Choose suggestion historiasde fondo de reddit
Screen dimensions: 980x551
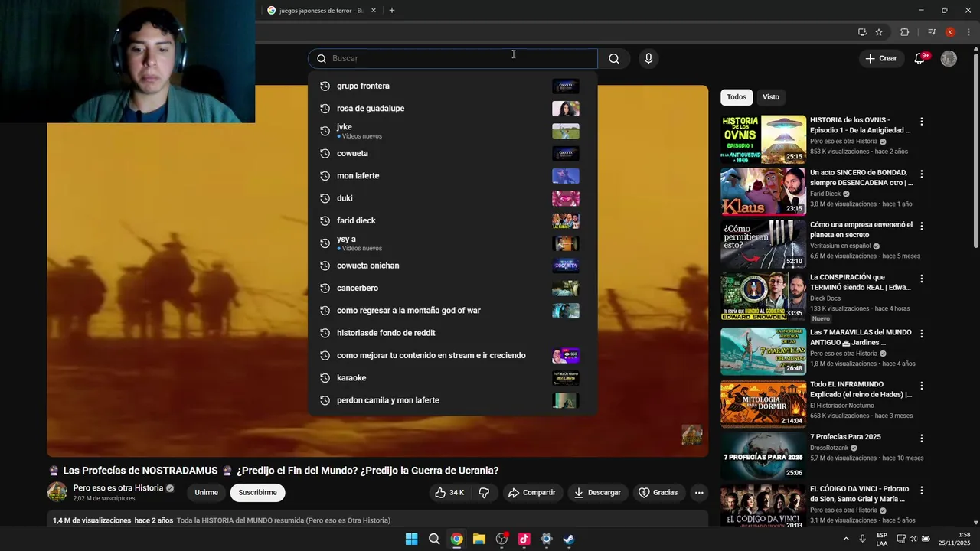pos(452,333)
